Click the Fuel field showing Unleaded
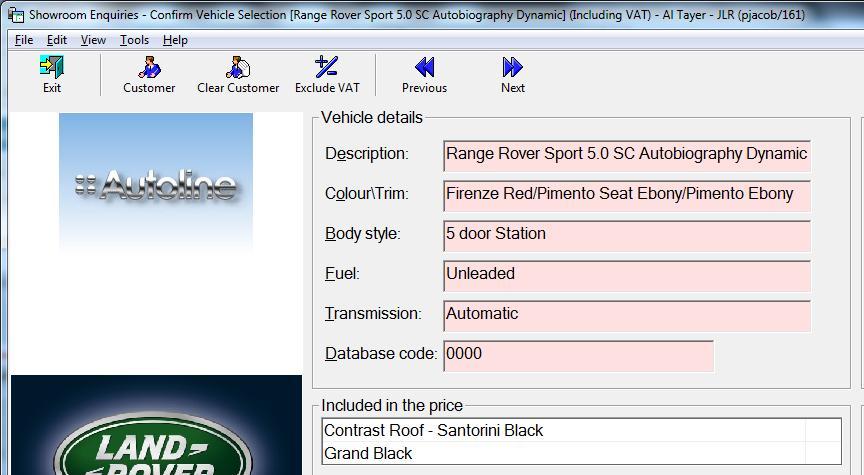 click(627, 276)
